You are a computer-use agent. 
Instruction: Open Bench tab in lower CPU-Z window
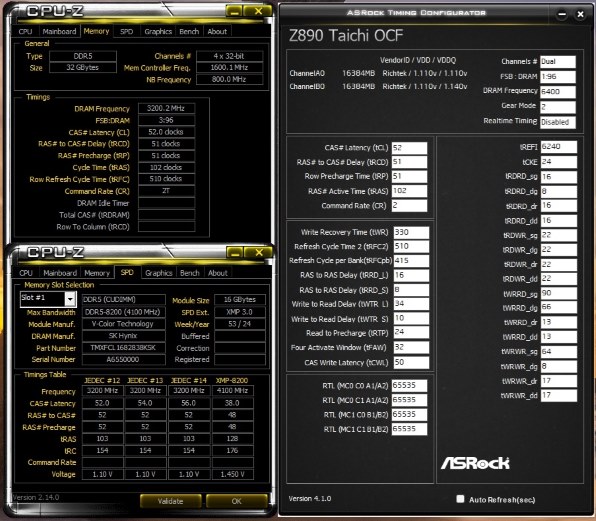190,272
